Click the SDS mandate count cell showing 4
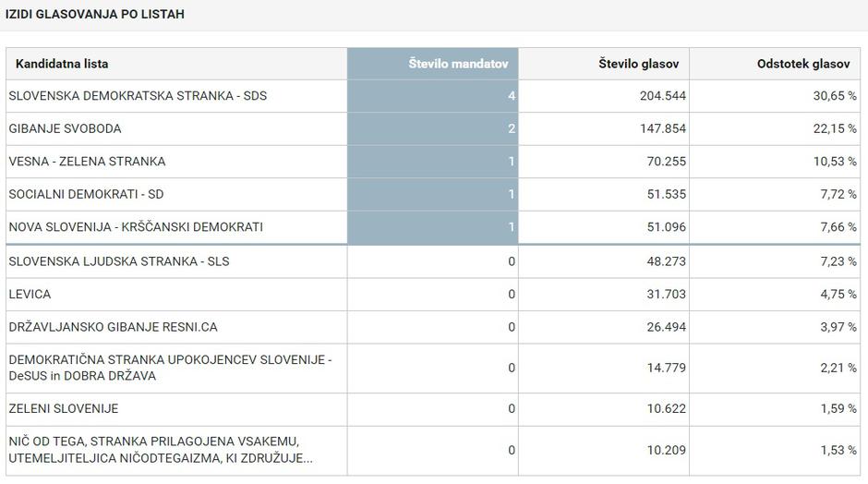 point(511,96)
